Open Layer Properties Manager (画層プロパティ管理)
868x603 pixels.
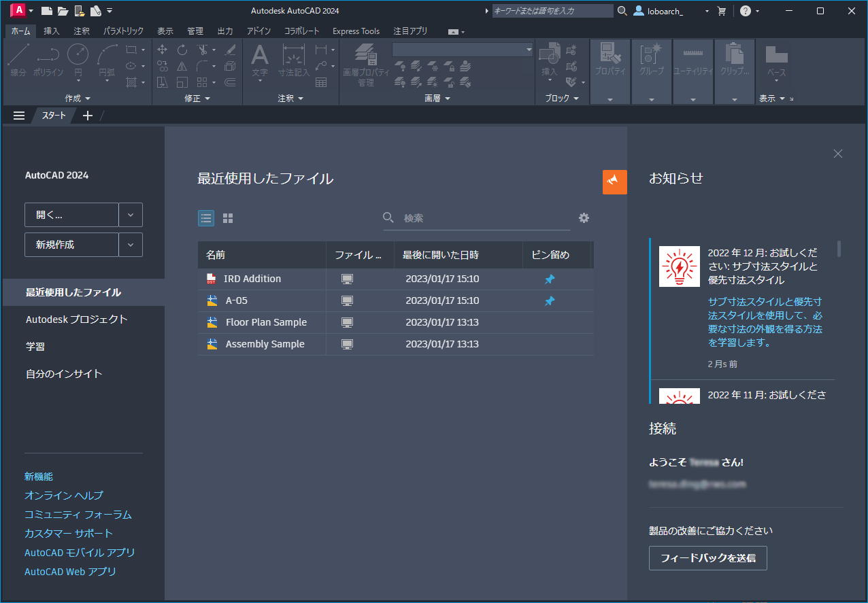[366, 65]
